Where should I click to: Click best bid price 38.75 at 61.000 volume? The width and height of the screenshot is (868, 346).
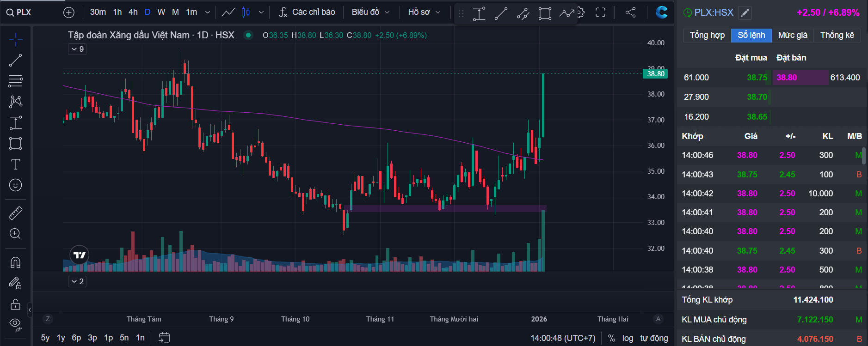[757, 78]
